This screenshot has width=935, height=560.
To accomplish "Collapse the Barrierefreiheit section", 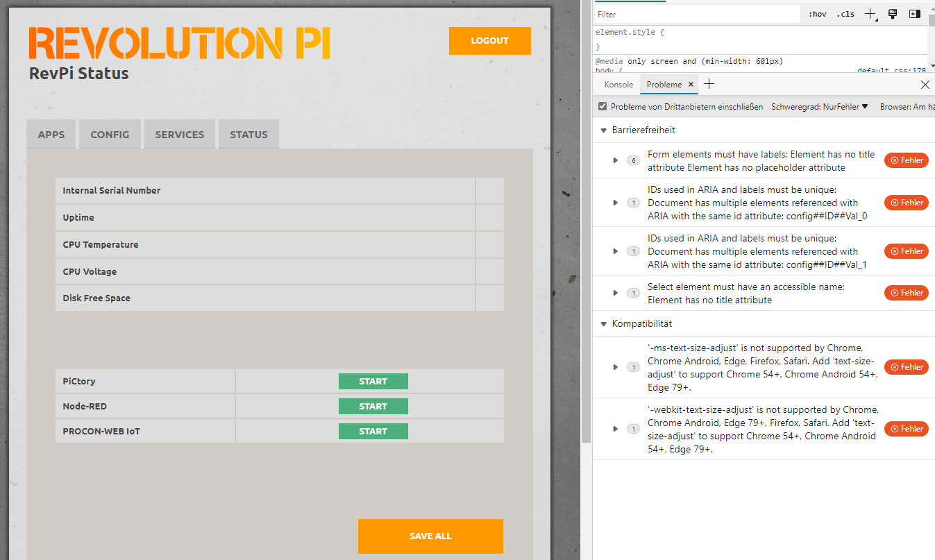I will pyautogui.click(x=603, y=130).
